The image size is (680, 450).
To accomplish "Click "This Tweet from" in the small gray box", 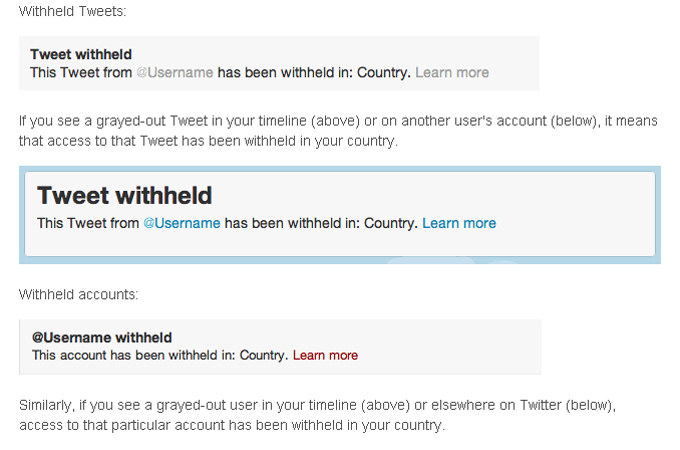I will [80, 72].
